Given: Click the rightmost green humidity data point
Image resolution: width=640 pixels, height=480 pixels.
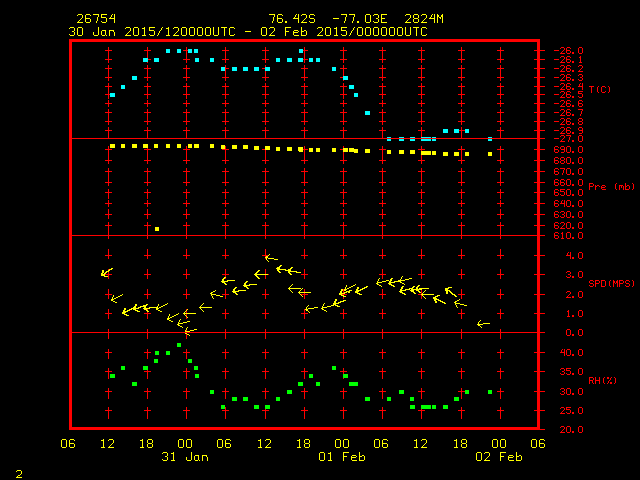Looking at the screenshot, I should 490,392.
